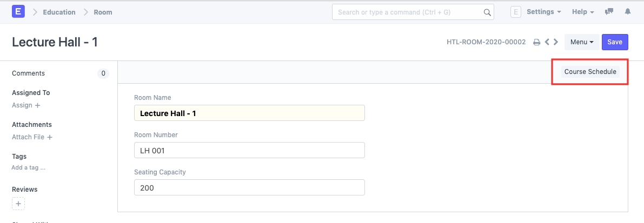
Task: Open the chat messages icon
Action: (609, 12)
